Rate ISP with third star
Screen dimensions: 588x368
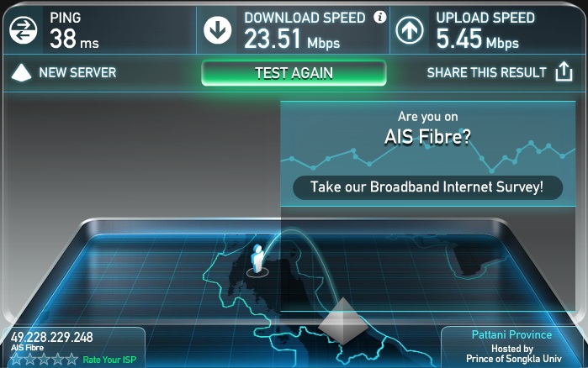[x=44, y=360]
